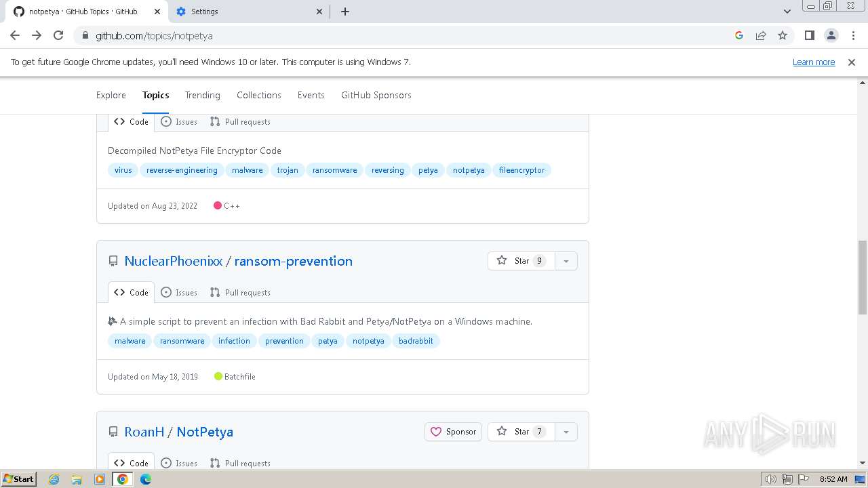Select the reverse-engineering topic tag
868x488 pixels.
click(x=182, y=170)
